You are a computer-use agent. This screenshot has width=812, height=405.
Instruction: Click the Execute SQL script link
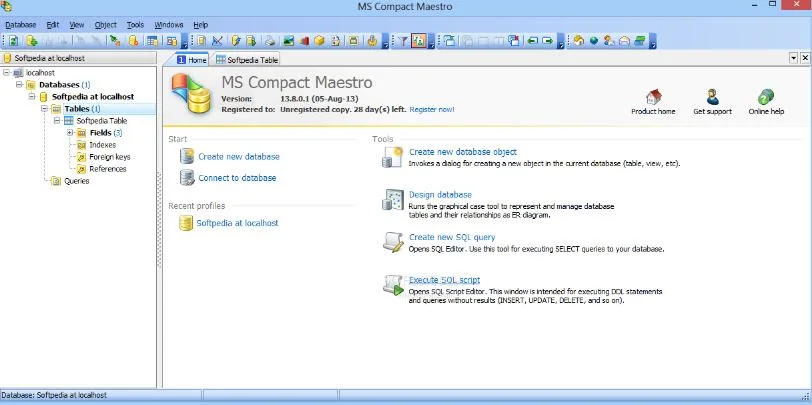coord(444,280)
